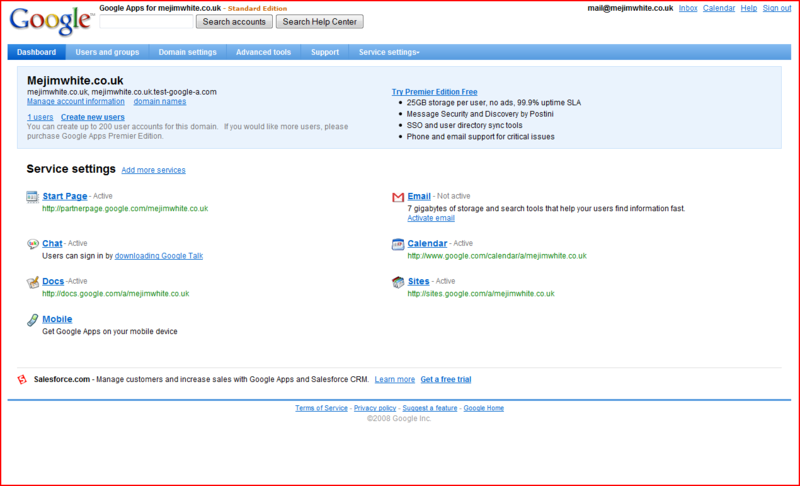The image size is (800, 486).
Task: Click the Search accounts button
Action: (234, 22)
